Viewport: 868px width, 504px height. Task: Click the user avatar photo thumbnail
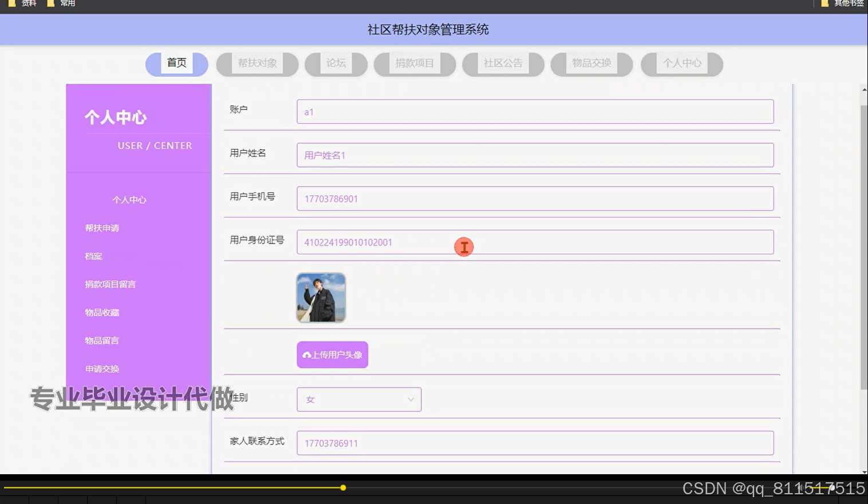(321, 297)
